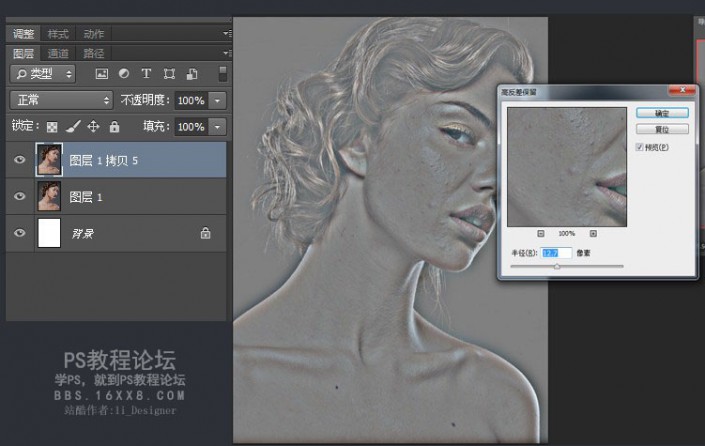Switch to the 路径 tab
This screenshot has height=446, width=705.
(x=94, y=54)
